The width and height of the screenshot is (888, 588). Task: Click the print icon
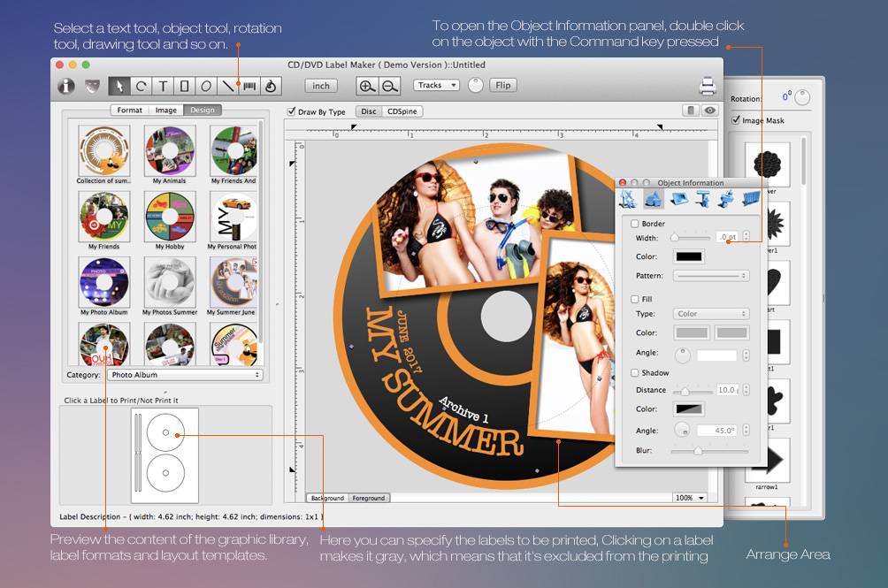point(707,85)
